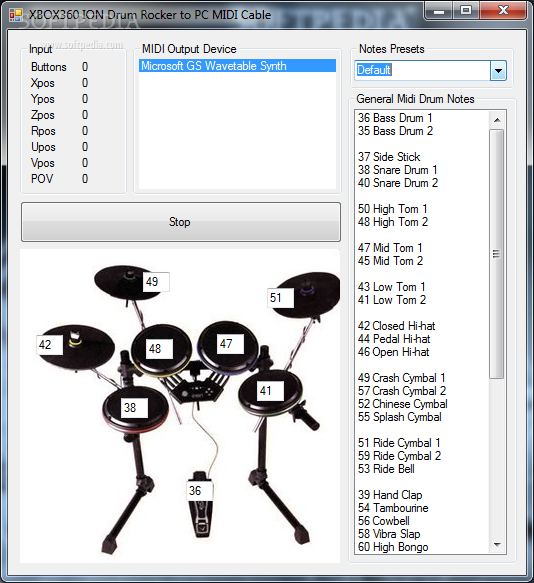The width and height of the screenshot is (534, 583).
Task: Click '59 Ride Cymbal 2' in notes list
Action: [399, 456]
